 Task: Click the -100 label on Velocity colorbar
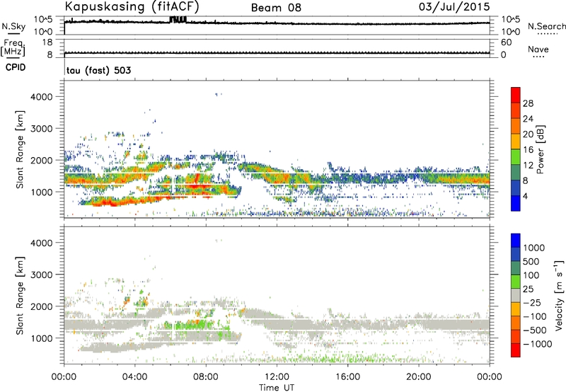(535, 316)
